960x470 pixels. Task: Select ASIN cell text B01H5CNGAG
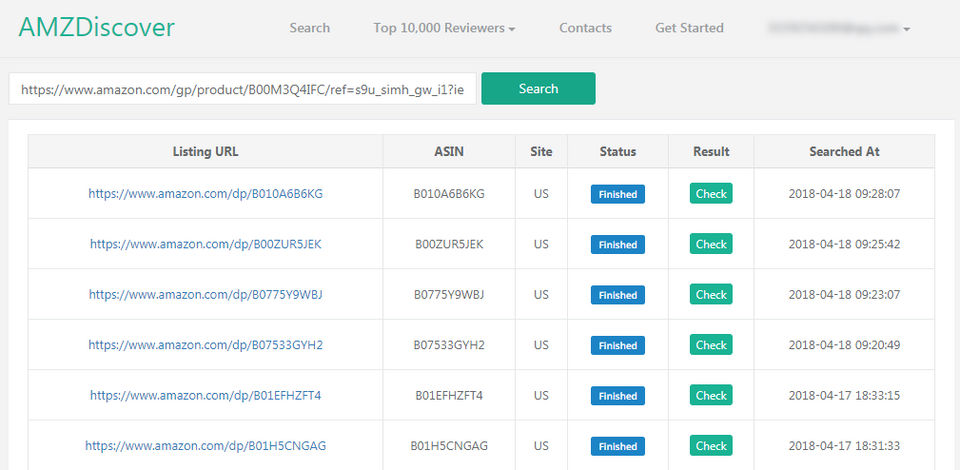pyautogui.click(x=449, y=446)
